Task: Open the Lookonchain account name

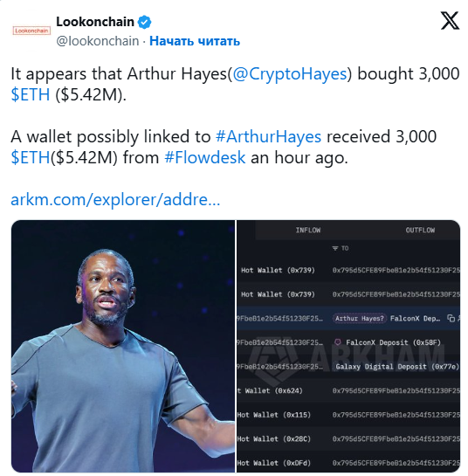Action: tap(95, 22)
